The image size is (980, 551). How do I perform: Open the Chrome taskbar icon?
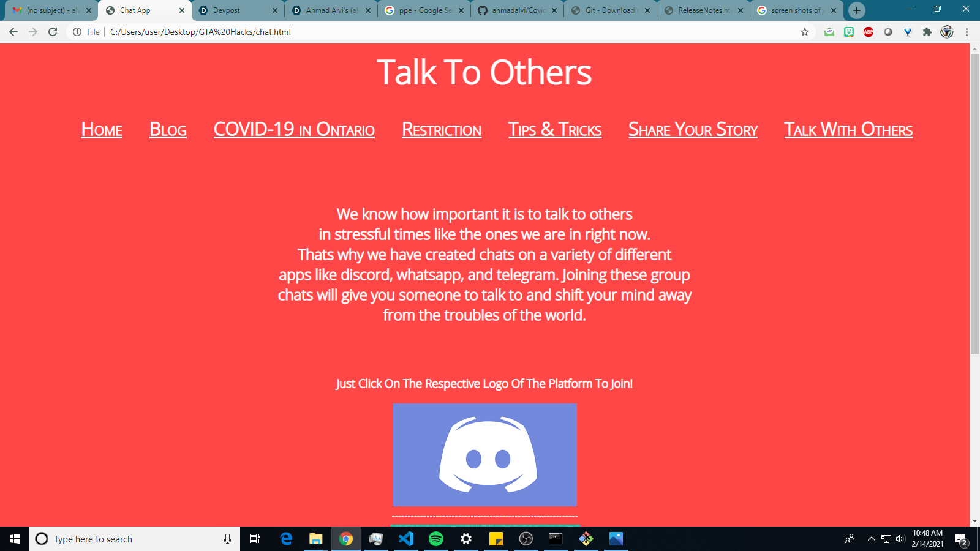pos(346,539)
